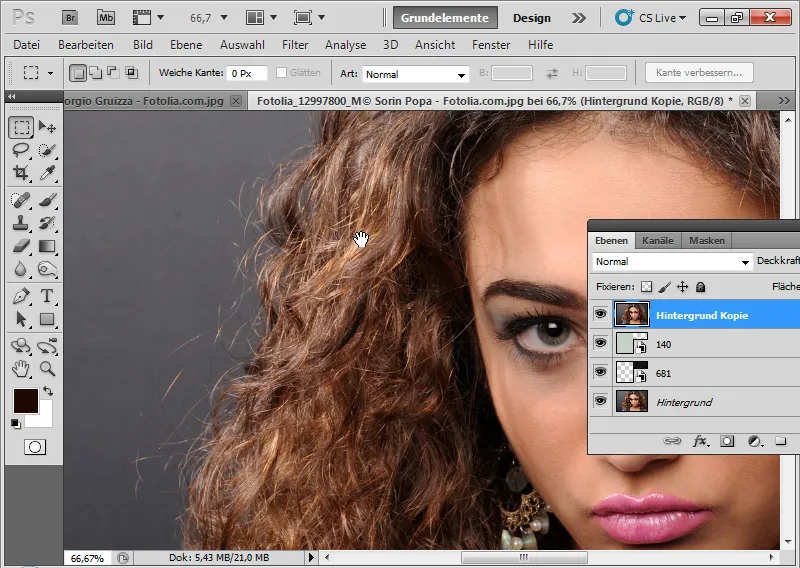
Task: Select the Gradient tool
Action: coord(47,246)
